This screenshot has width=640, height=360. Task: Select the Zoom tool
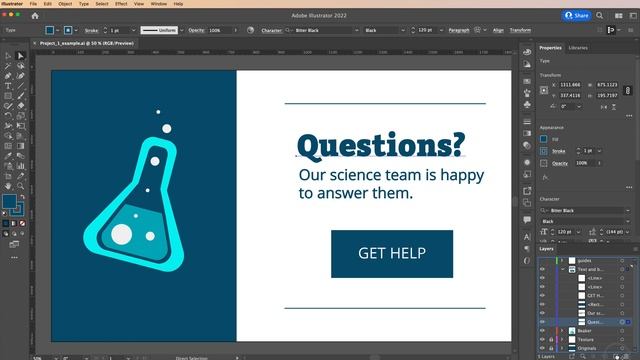[x=20, y=186]
